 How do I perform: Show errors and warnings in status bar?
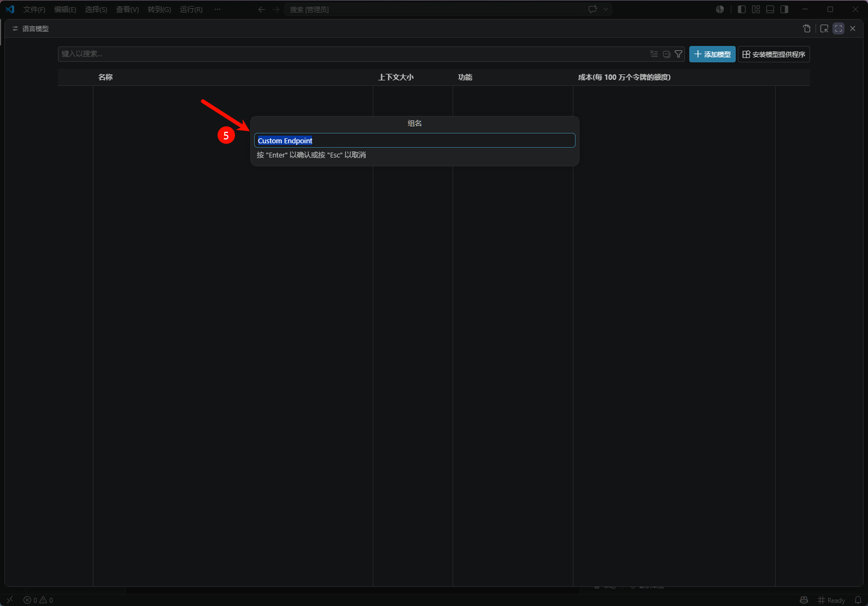(x=38, y=600)
